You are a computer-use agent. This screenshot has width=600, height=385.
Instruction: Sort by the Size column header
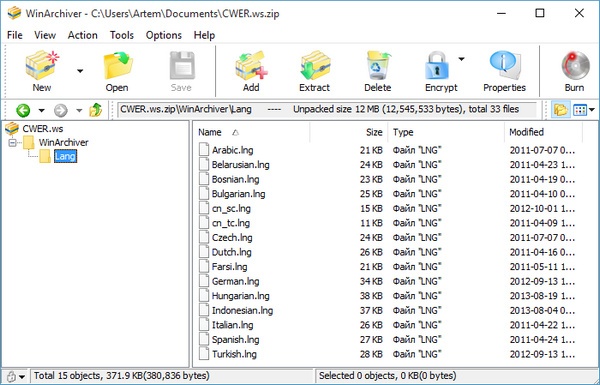click(x=349, y=132)
